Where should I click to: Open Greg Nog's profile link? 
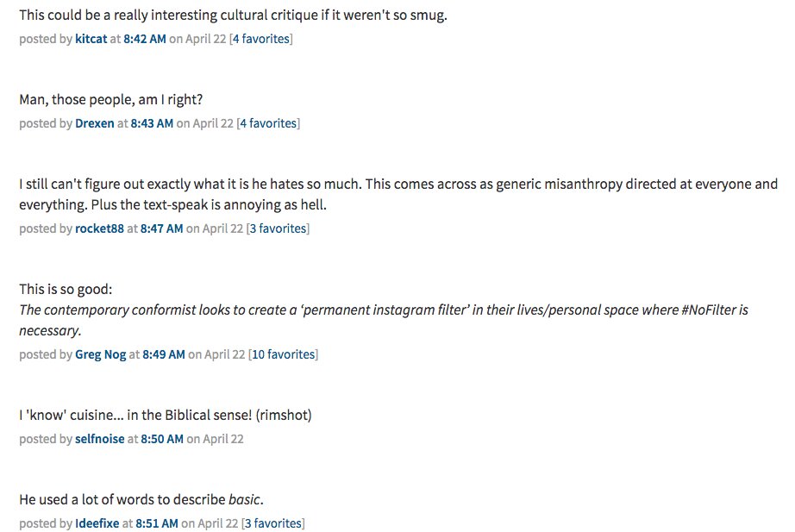tap(100, 354)
